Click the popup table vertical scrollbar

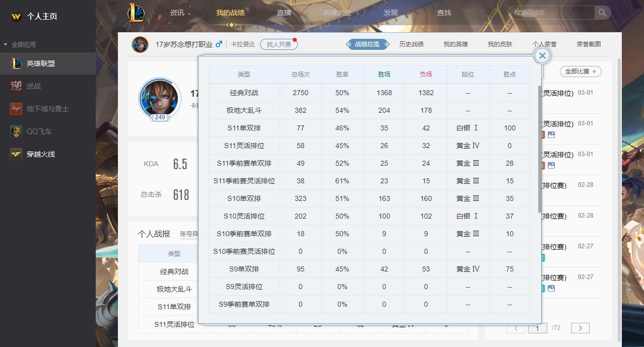click(x=540, y=149)
